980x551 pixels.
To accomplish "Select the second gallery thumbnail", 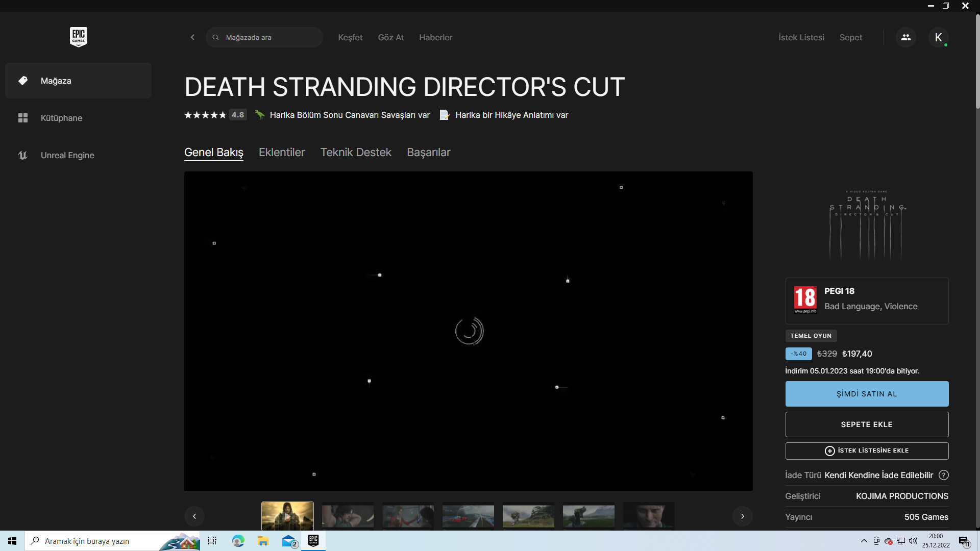I will pyautogui.click(x=348, y=516).
